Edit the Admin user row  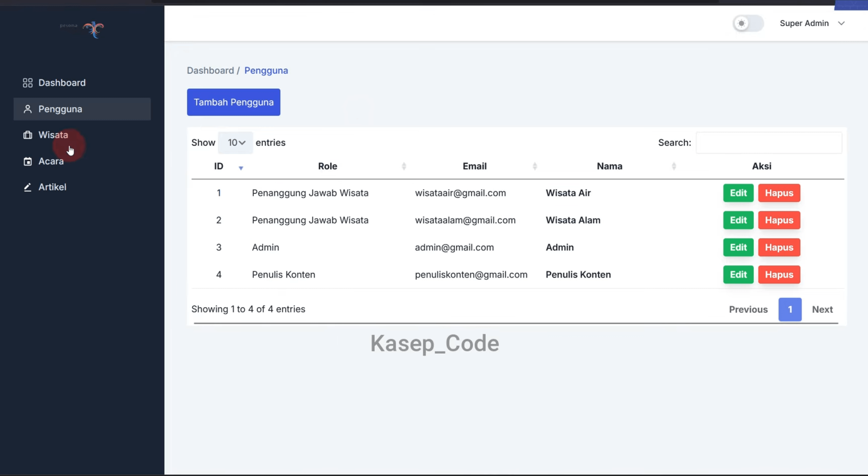click(738, 247)
